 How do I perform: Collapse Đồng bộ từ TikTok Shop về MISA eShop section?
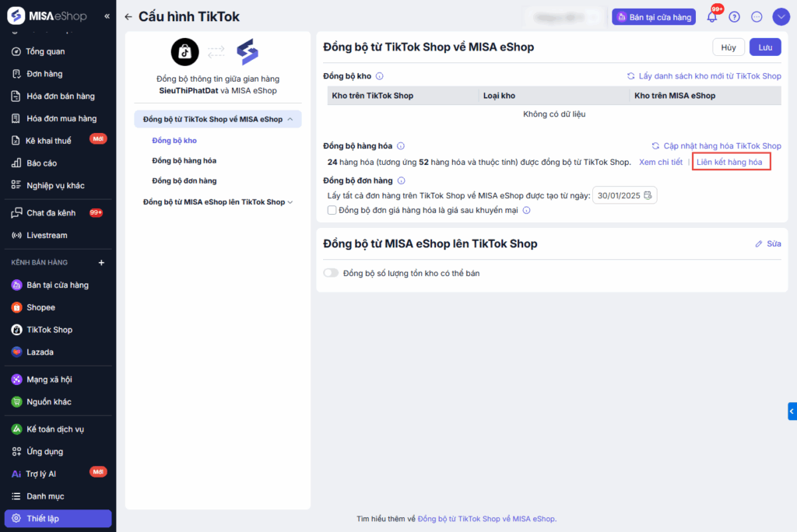coord(290,119)
